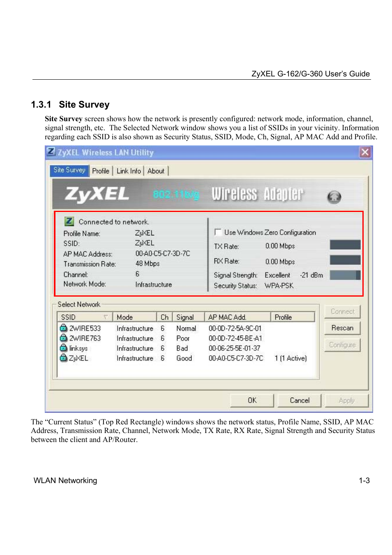Click MAC address 00-0D-72-5A-9C-01
The width and height of the screenshot is (392, 555).
[235, 328]
